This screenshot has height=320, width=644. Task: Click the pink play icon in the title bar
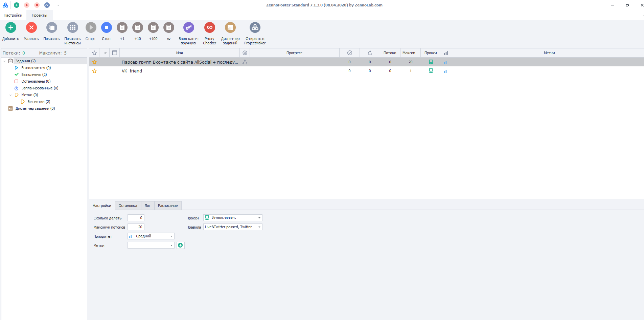27,5
